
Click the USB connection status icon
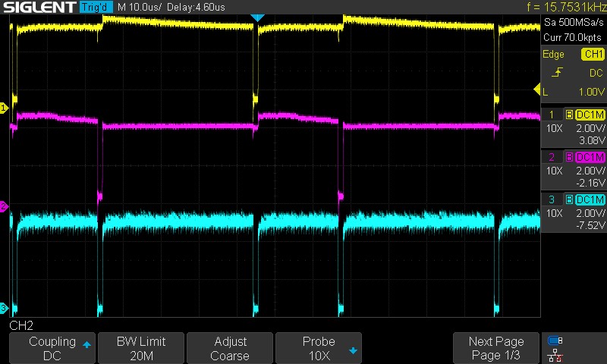(x=555, y=340)
